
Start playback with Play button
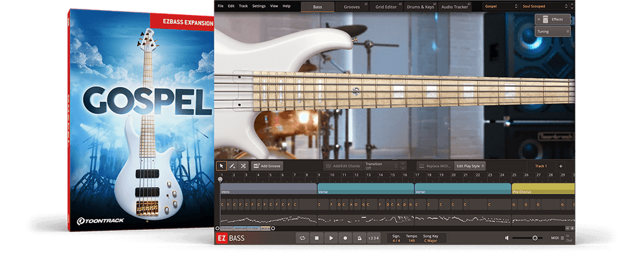point(331,237)
